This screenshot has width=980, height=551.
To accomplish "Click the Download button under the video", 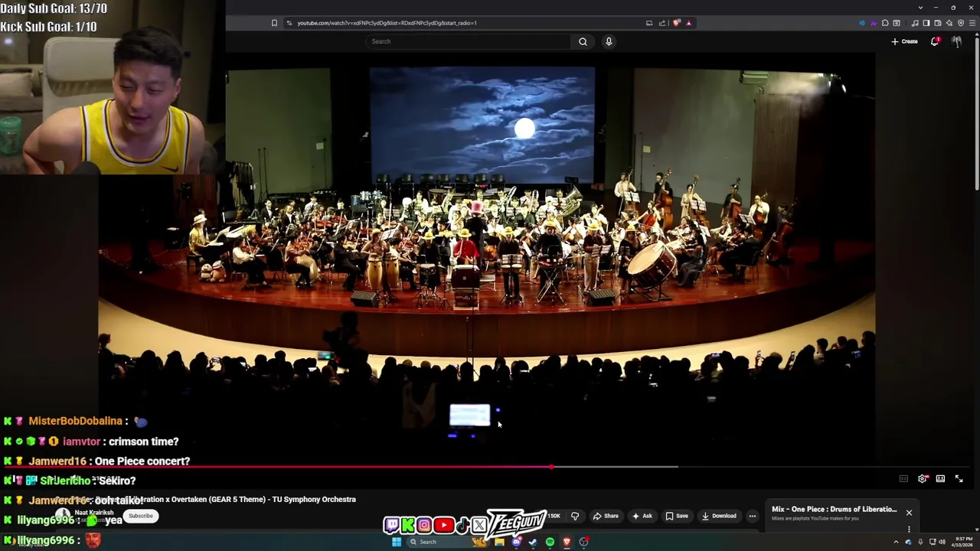I will (719, 516).
